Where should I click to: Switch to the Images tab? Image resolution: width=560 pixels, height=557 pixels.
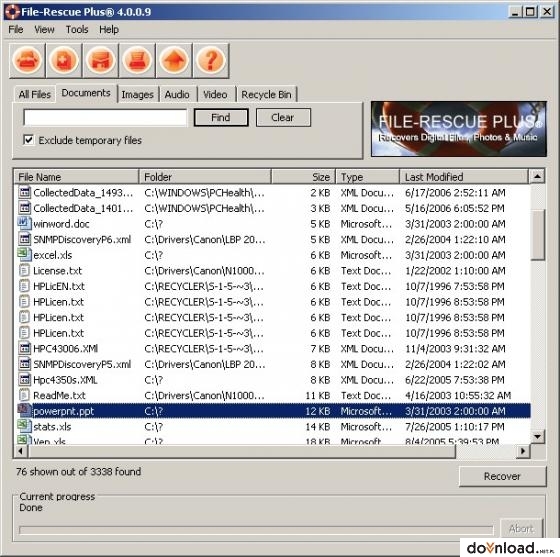pyautogui.click(x=138, y=95)
